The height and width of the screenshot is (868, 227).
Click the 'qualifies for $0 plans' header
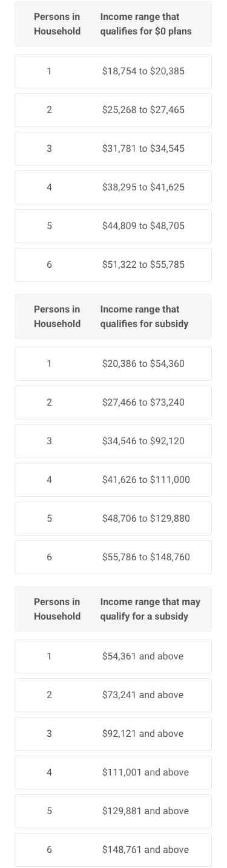click(x=146, y=31)
